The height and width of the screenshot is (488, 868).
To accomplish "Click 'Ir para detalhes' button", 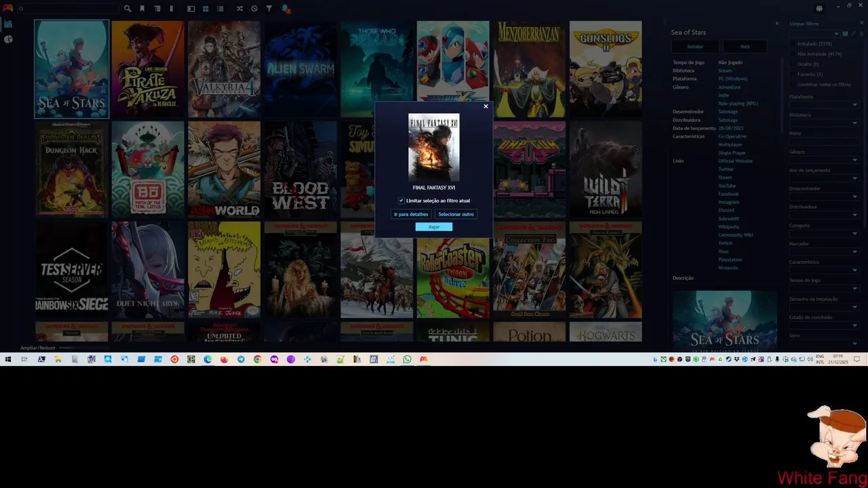I will (411, 214).
